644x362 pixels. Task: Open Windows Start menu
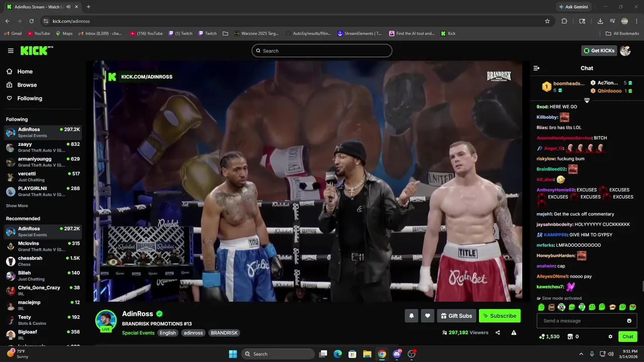point(233,354)
